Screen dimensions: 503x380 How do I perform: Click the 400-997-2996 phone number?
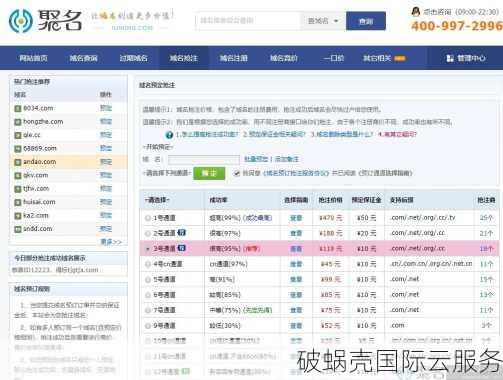pyautogui.click(x=457, y=26)
